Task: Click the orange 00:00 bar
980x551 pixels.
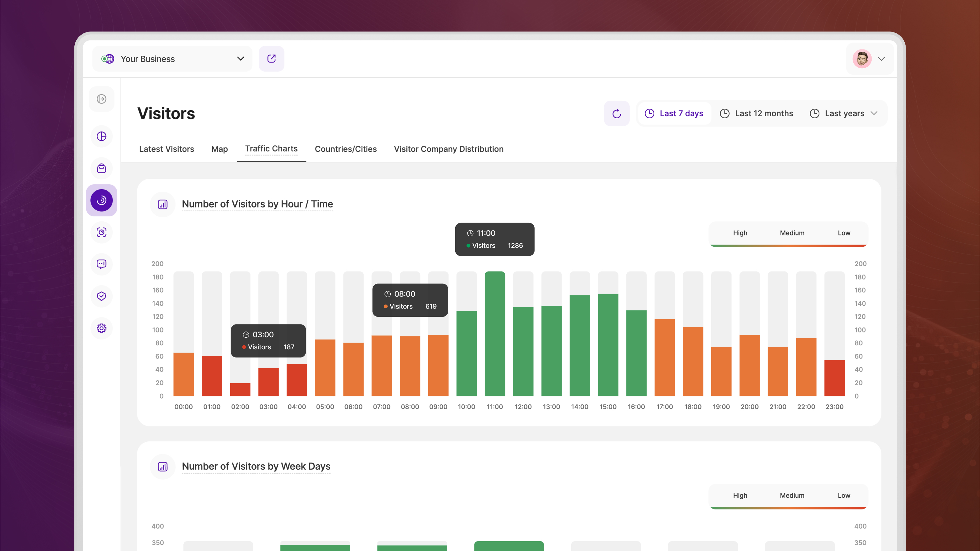Action: point(183,374)
